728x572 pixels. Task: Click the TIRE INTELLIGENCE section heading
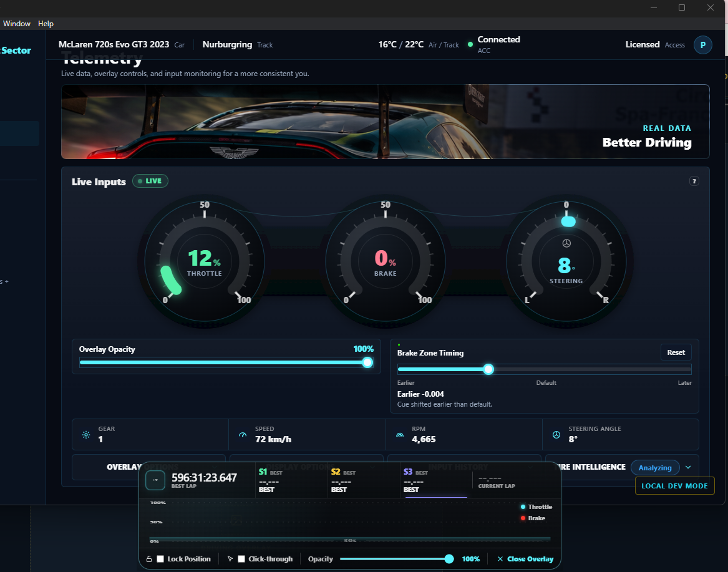pos(591,467)
